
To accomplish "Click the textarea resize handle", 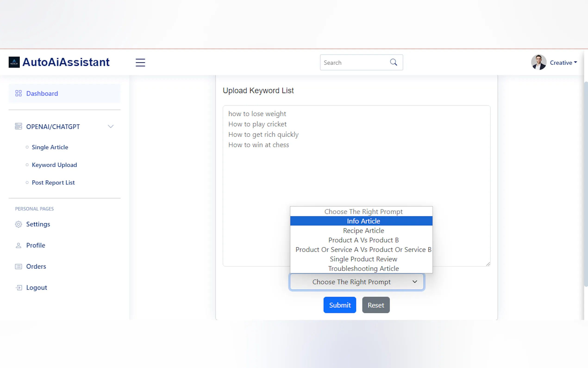I will coord(488,264).
